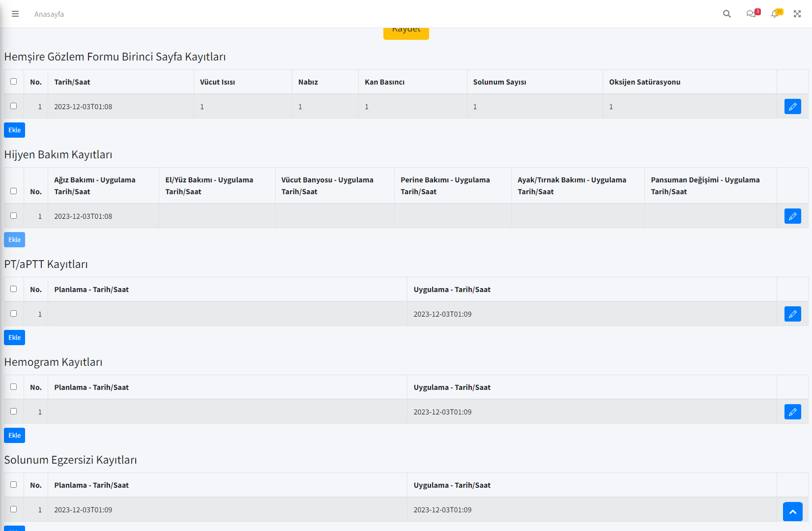This screenshot has width=812, height=531.
Task: Check row 1 in Solunum Egzersizi table
Action: coord(14,509)
